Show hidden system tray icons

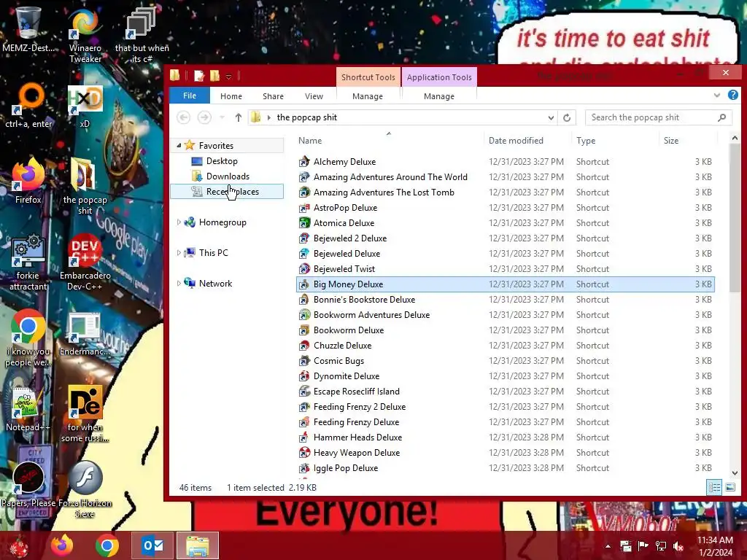608,546
